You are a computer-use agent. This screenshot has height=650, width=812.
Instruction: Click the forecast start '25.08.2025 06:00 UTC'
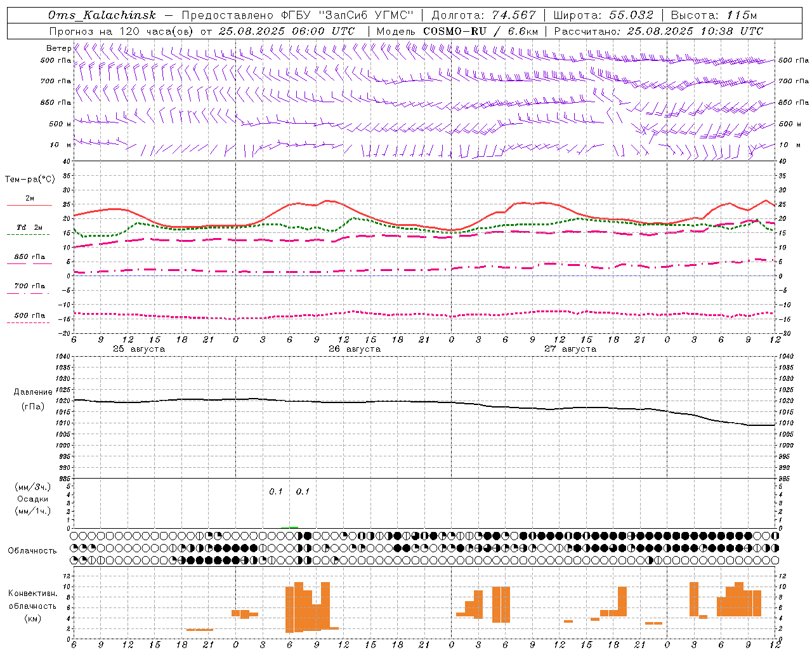click(287, 31)
